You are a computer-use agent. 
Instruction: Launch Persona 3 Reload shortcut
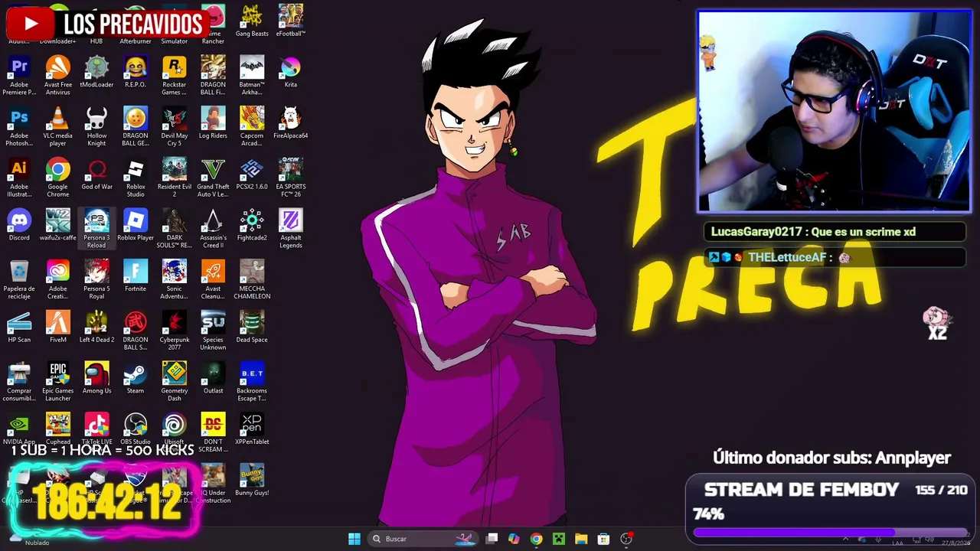click(x=96, y=229)
